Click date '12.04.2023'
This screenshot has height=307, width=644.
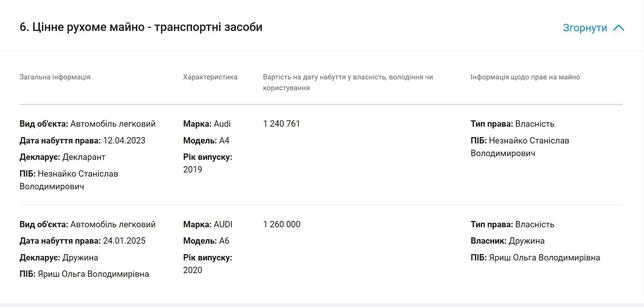(x=124, y=140)
